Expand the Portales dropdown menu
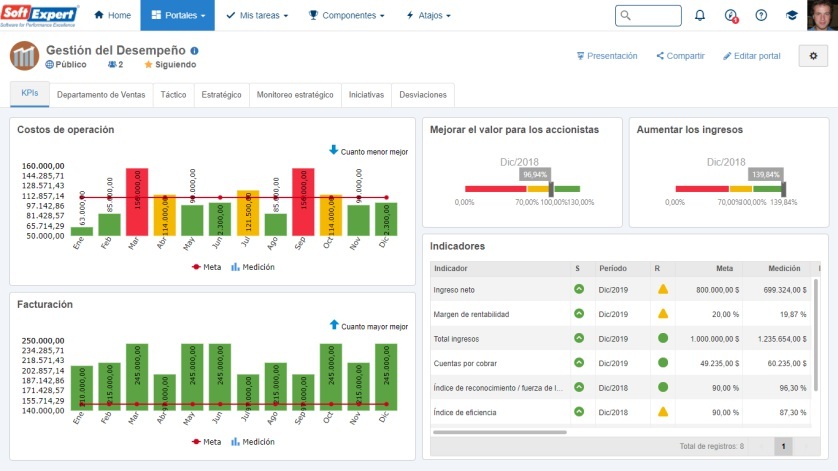Image resolution: width=838 pixels, height=471 pixels. [176, 16]
